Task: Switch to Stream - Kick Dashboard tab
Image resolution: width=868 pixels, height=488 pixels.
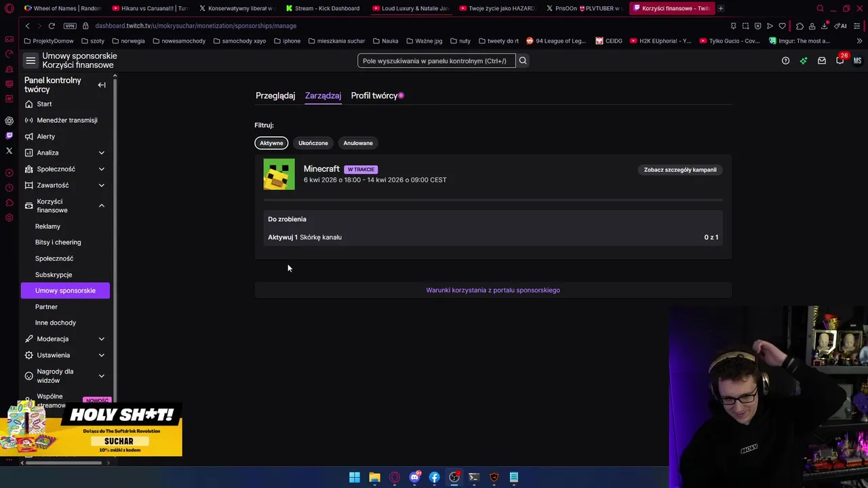Action: pos(324,8)
